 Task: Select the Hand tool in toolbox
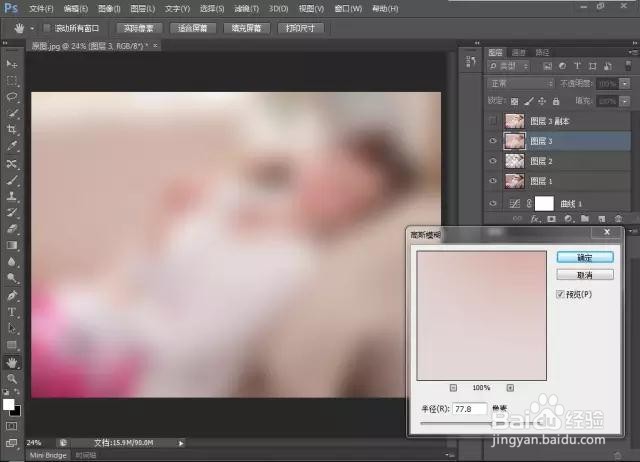tap(12, 362)
